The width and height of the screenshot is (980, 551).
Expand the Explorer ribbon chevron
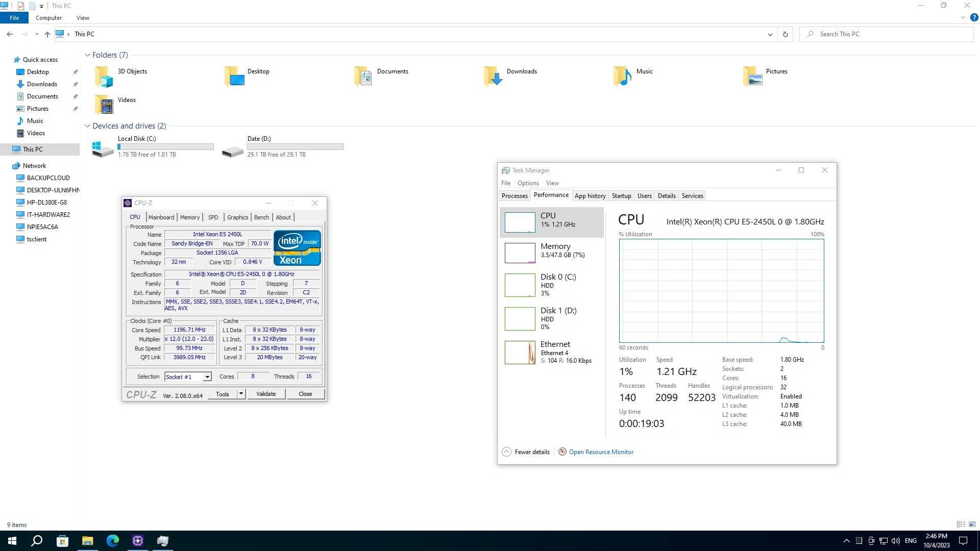963,17
